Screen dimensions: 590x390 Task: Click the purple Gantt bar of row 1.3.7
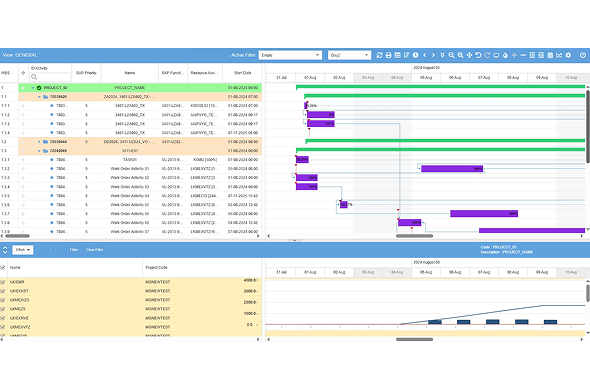[484, 213]
